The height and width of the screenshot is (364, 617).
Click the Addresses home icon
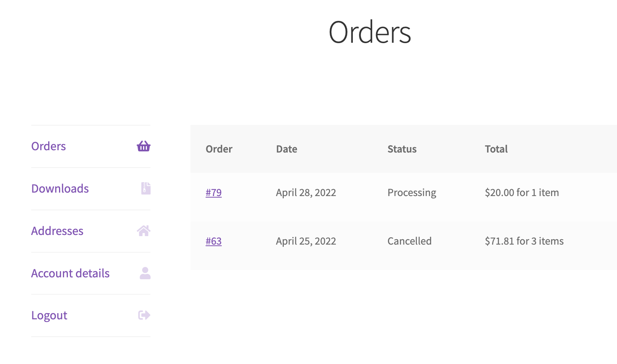click(143, 231)
